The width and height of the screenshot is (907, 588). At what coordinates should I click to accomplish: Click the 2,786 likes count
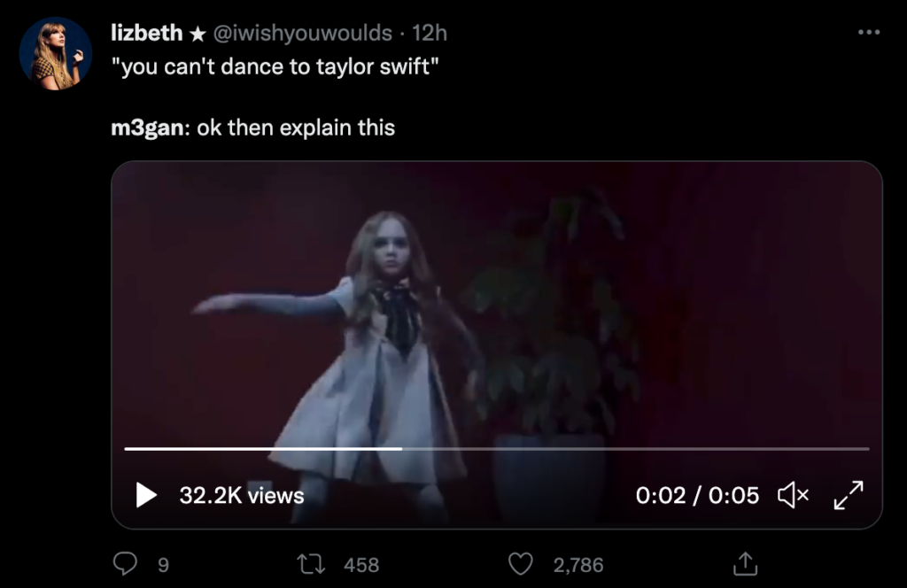(578, 565)
